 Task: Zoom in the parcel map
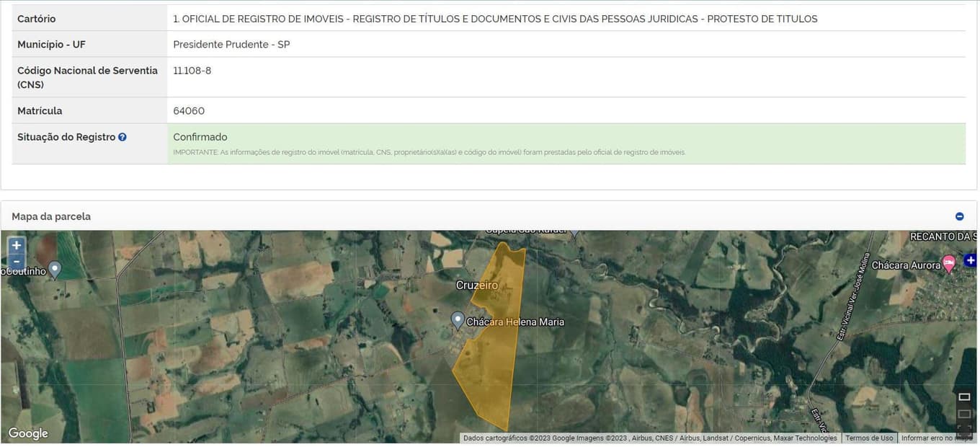point(16,245)
